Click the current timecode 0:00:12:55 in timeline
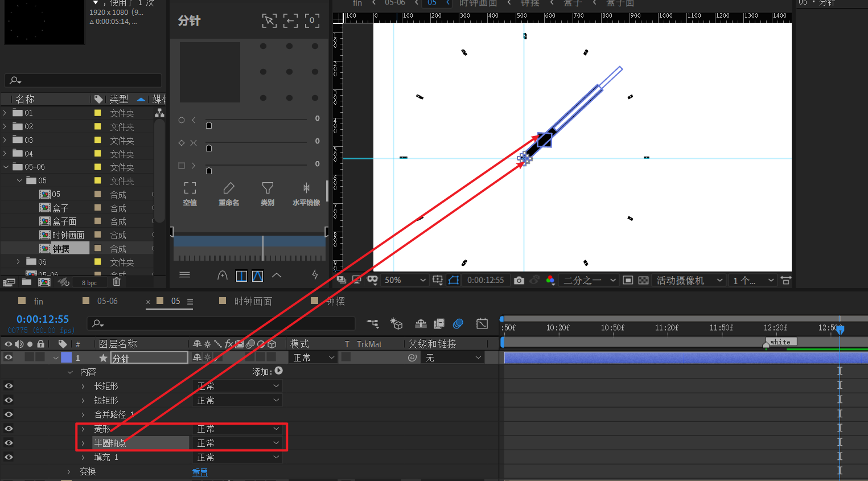Screen dimensions: 868x481 43,319
